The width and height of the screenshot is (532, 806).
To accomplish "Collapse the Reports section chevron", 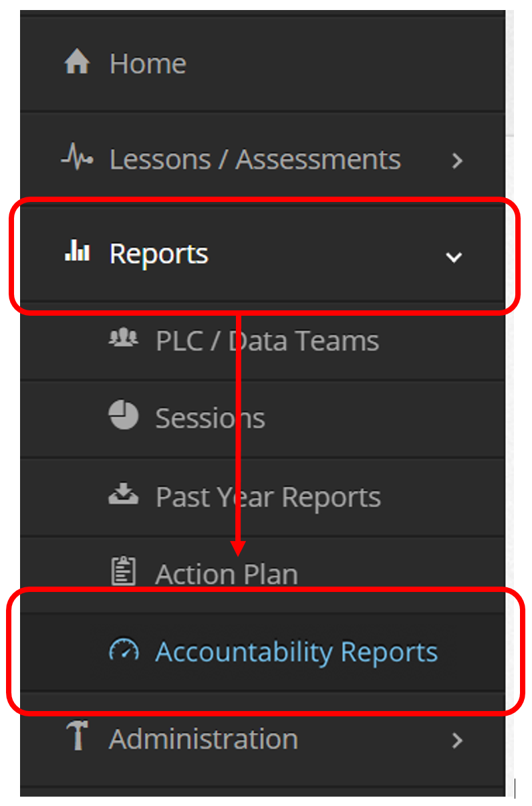I will 454,257.
